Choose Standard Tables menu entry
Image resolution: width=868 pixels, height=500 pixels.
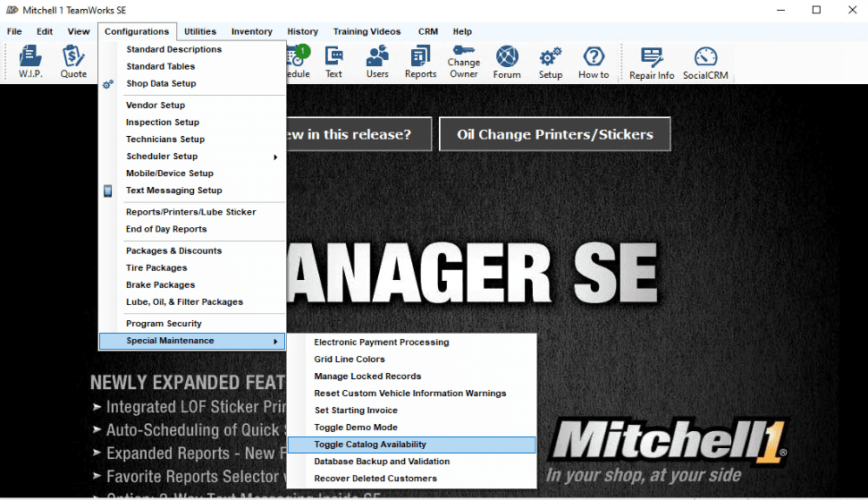pyautogui.click(x=161, y=66)
